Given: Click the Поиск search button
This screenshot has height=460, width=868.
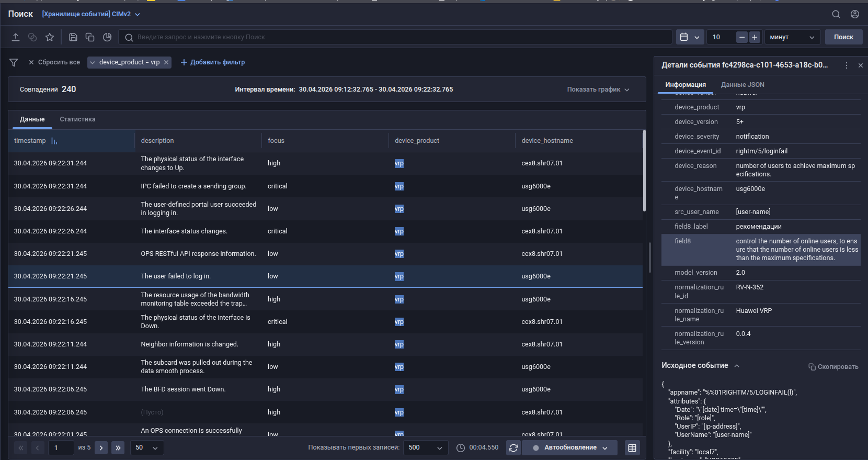Looking at the screenshot, I should coord(843,37).
